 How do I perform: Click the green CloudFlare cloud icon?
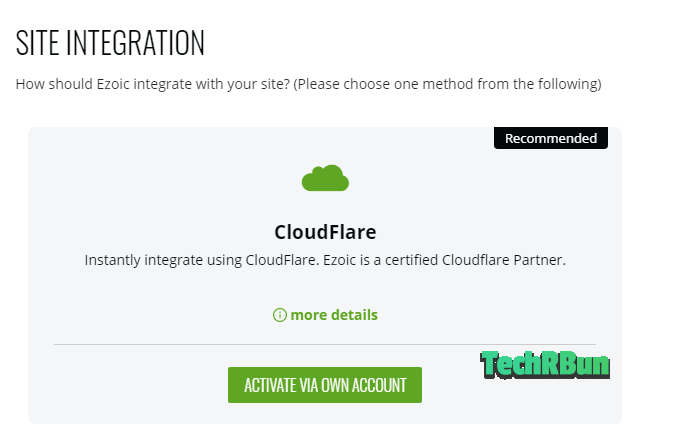325,178
